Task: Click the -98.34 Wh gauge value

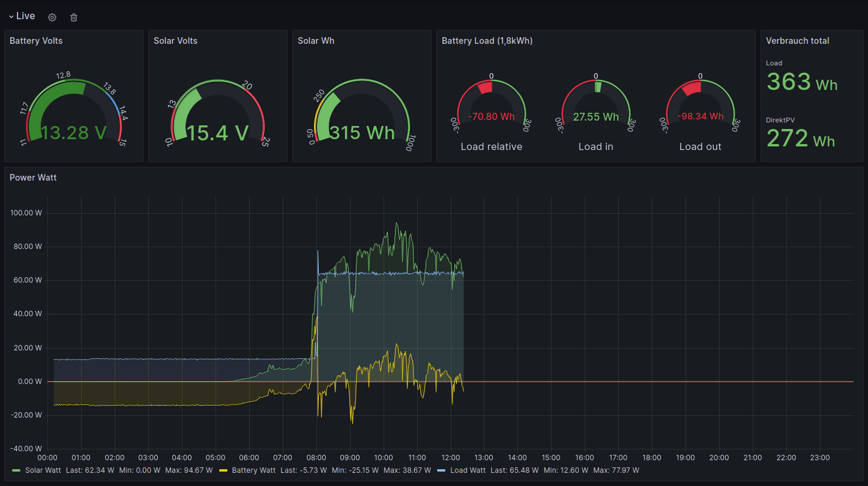Action: (x=701, y=116)
